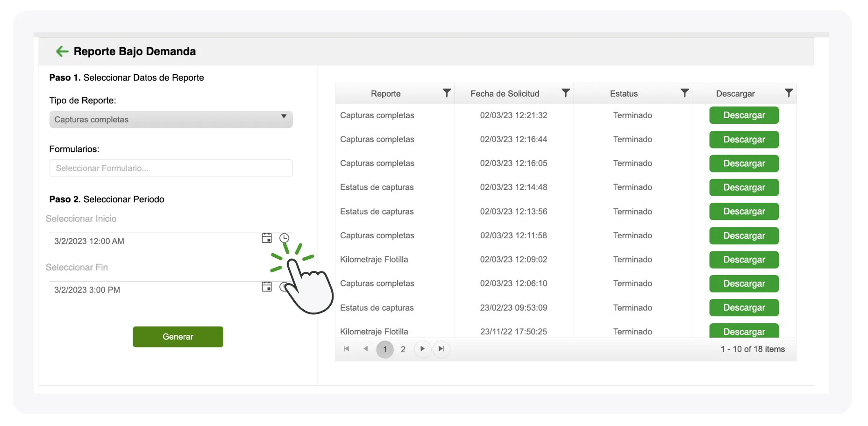Open time picker for Seleccionar Inicio
868x426 pixels.
(284, 238)
